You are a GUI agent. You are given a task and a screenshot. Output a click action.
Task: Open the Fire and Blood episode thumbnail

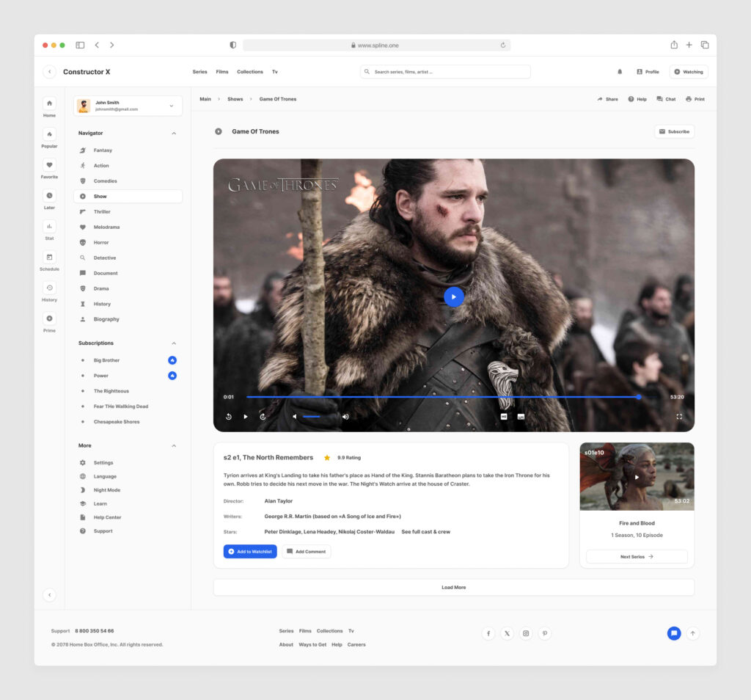(637, 477)
